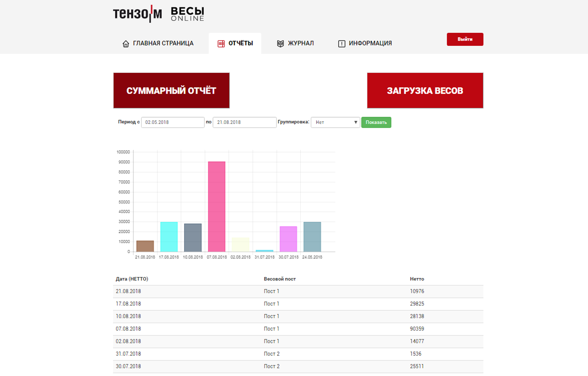The height and width of the screenshot is (376, 588).
Task: Open the Информация tab
Action: click(370, 43)
